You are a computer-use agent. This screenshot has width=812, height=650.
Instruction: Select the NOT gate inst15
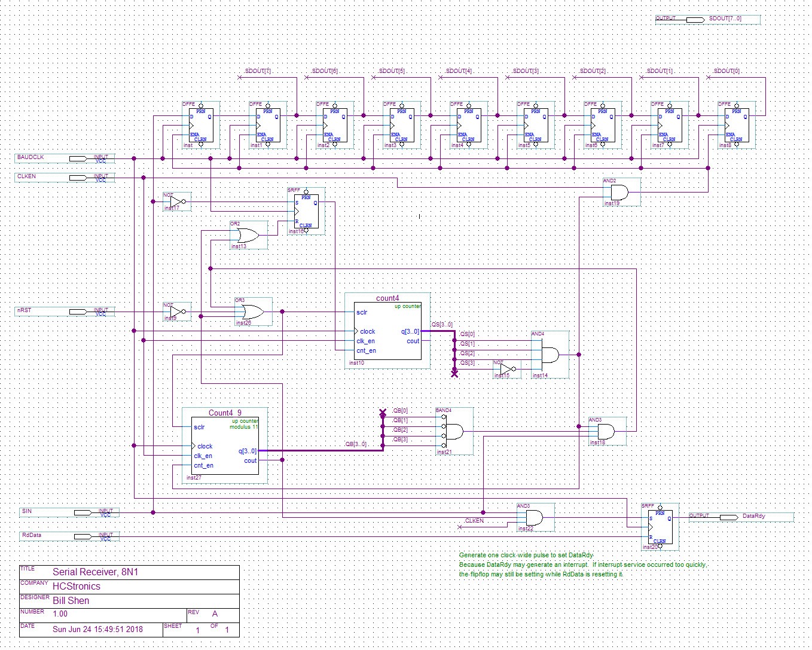click(x=506, y=369)
